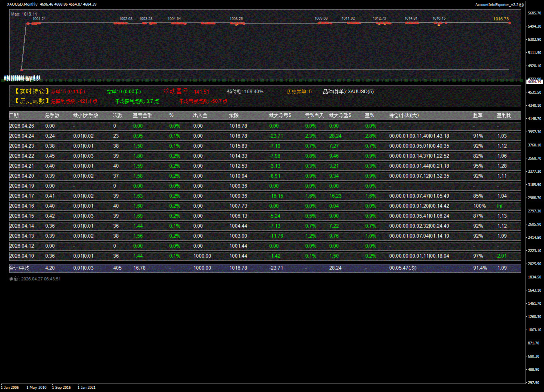Click the 1 Jan 2021 time axis label
The width and height of the screenshot is (544, 392).
click(x=86, y=388)
